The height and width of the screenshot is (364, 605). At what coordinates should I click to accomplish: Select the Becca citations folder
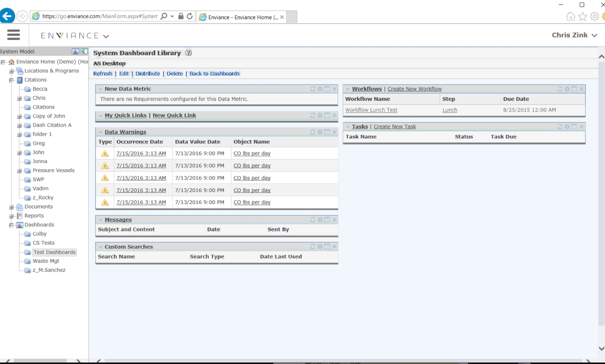point(40,89)
